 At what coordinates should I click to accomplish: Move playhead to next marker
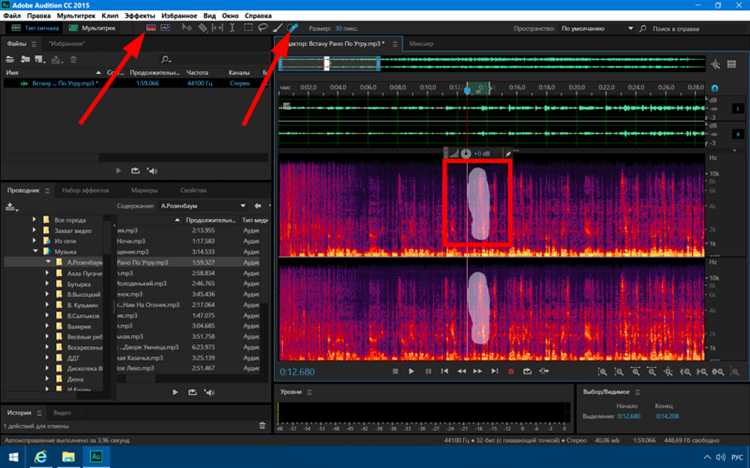(x=494, y=371)
